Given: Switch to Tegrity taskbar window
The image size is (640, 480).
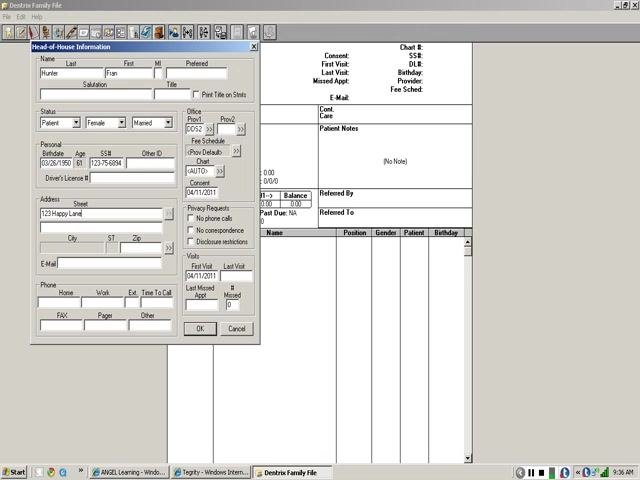Looking at the screenshot, I should pos(211,472).
